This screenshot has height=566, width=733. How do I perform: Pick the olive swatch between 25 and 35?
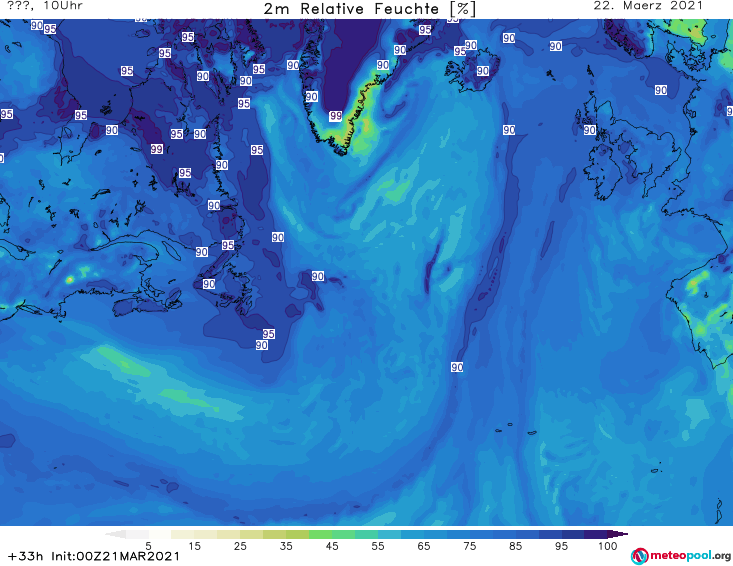[274, 534]
